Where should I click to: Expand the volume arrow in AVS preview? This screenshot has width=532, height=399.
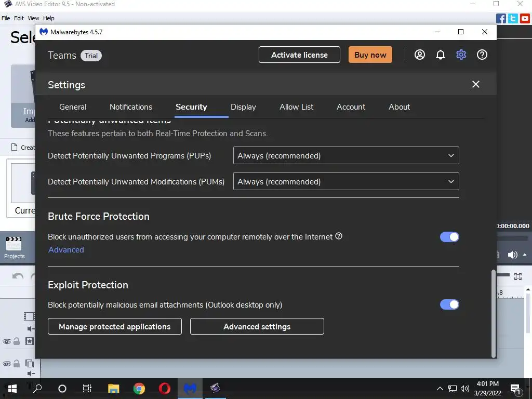pos(525,255)
